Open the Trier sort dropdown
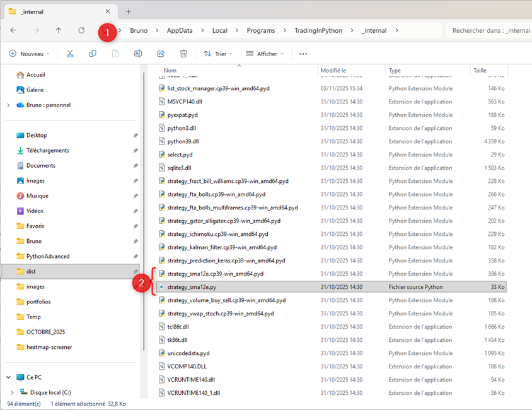The height and width of the screenshot is (410, 532). [219, 54]
